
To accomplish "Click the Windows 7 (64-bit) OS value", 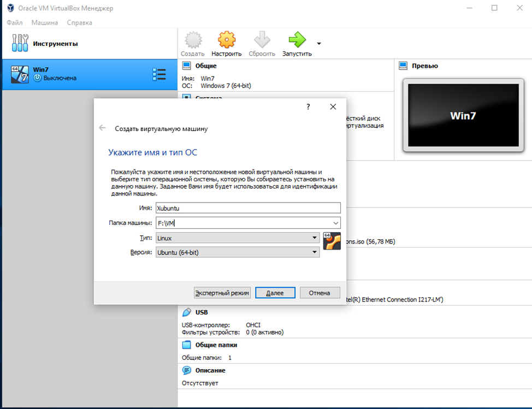I will tap(226, 86).
